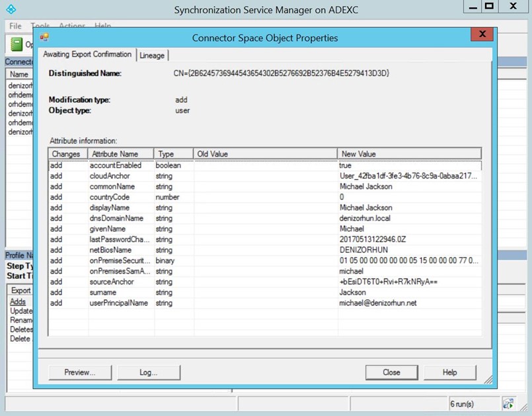The height and width of the screenshot is (416, 532).
Task: Select the surname attribute row
Action: point(264,292)
